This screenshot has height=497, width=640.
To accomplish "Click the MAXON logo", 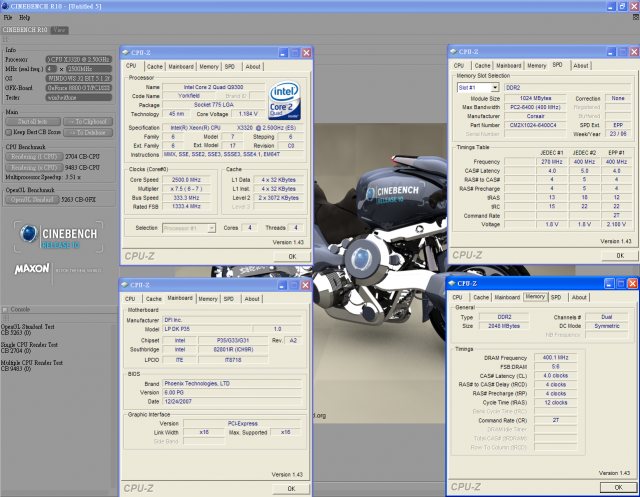I will click(32, 269).
